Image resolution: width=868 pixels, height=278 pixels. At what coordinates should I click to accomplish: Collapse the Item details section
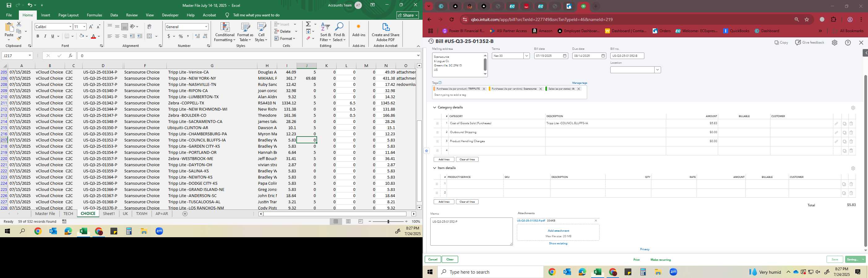point(434,168)
